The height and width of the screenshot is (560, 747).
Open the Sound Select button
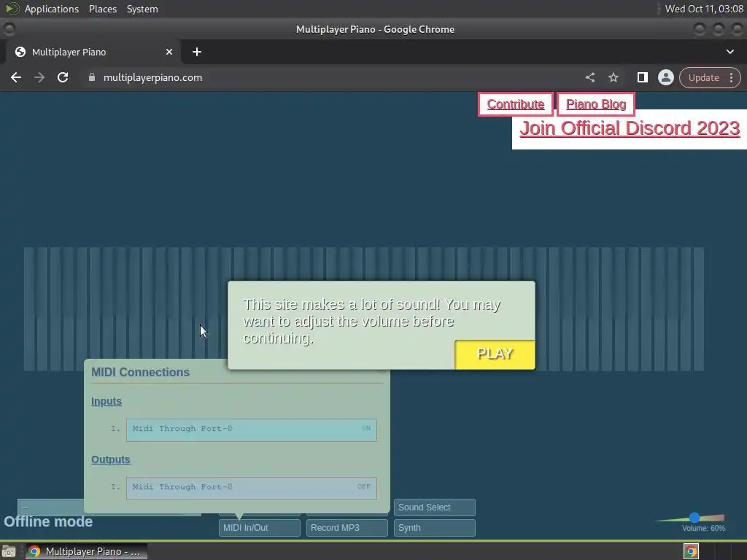tap(435, 507)
